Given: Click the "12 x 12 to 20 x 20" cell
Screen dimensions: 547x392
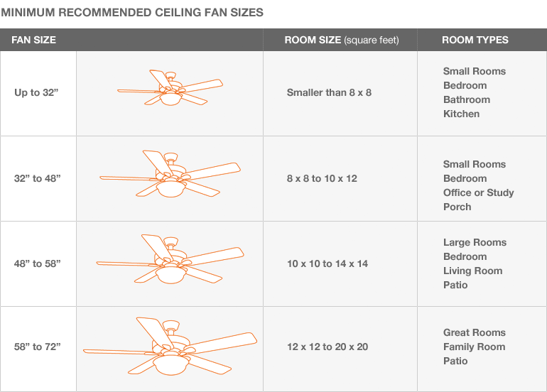Looking at the screenshot, I should [327, 347].
